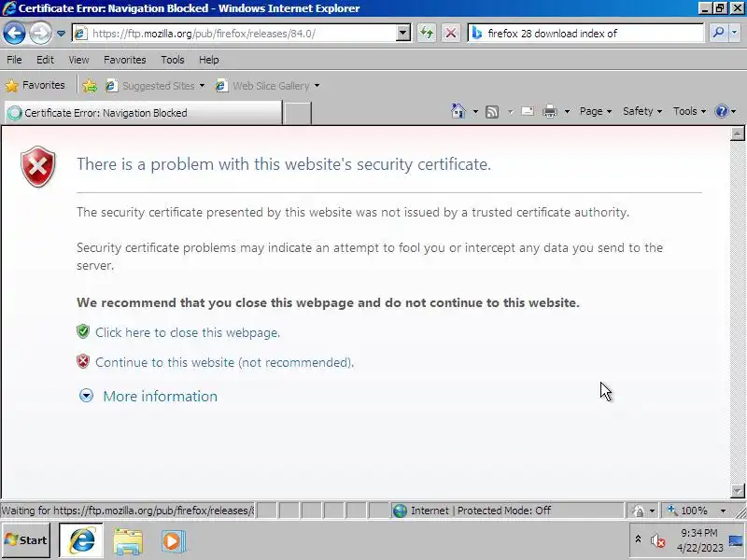Click the Home page icon
The image size is (747, 560).
coord(458,111)
